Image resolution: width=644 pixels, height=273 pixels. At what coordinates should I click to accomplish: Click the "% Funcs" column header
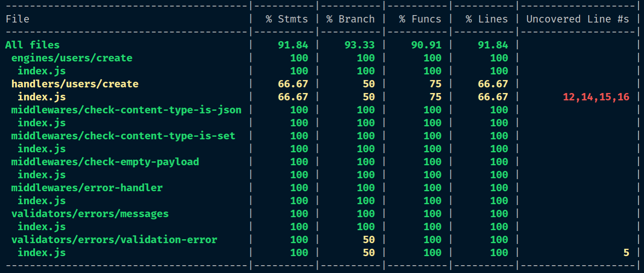click(x=420, y=19)
